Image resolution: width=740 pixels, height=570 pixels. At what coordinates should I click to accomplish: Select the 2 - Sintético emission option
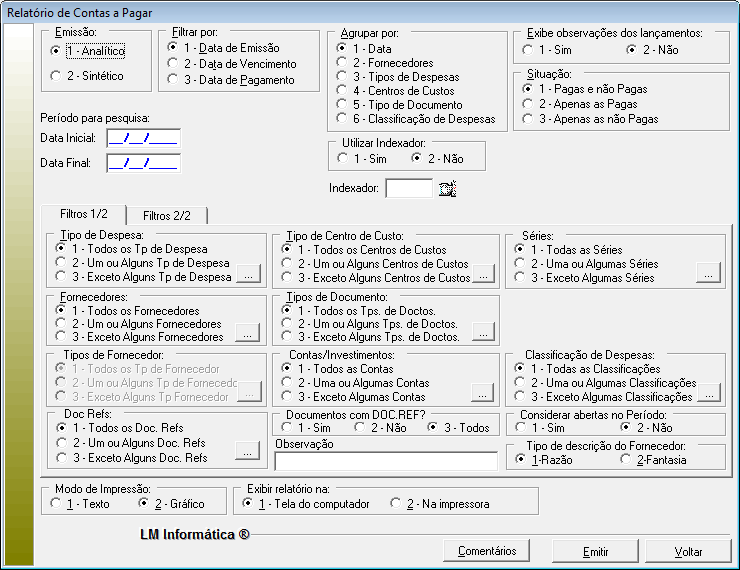tap(56, 76)
